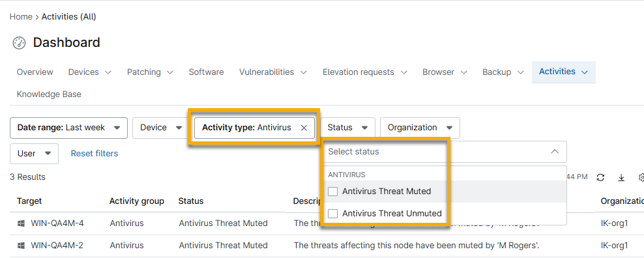Remove the Activity type Antivirus filter
The width and height of the screenshot is (644, 258).
[304, 128]
